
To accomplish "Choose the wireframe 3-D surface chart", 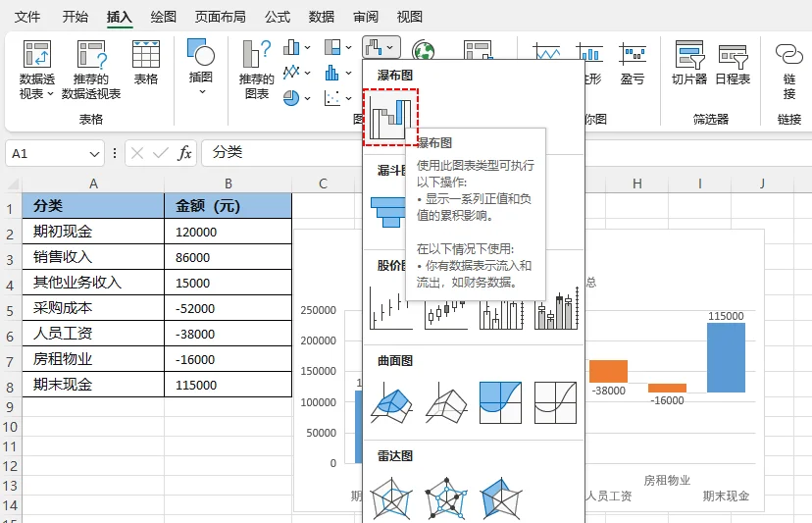I will (446, 402).
